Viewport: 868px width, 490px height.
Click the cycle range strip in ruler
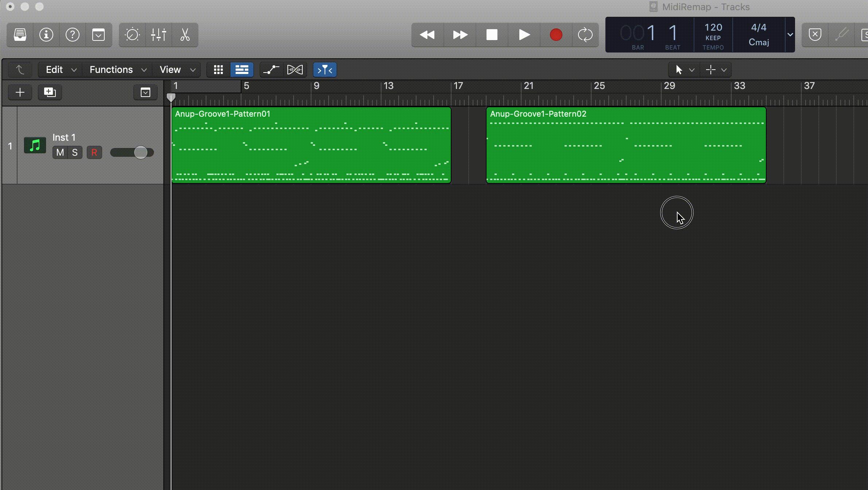(x=206, y=86)
